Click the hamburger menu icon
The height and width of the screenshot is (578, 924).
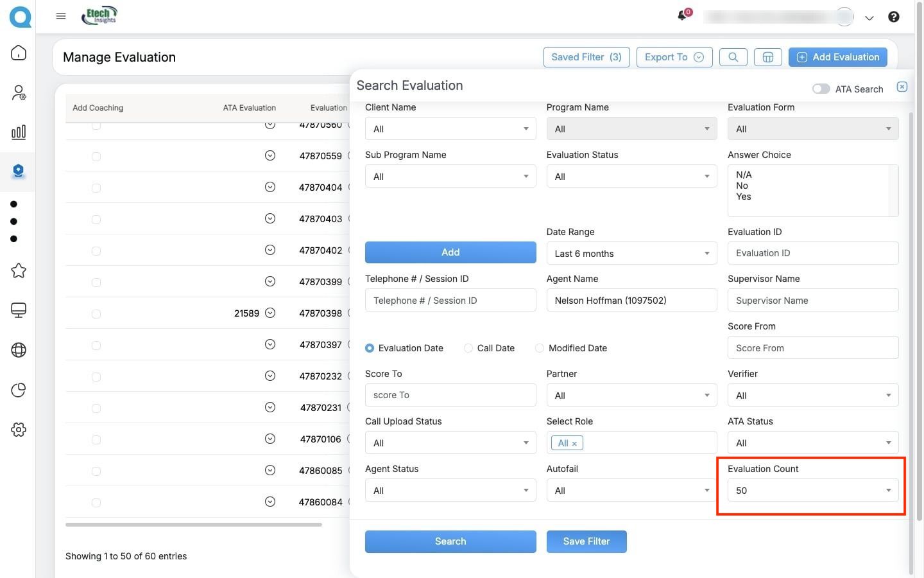[x=61, y=16]
